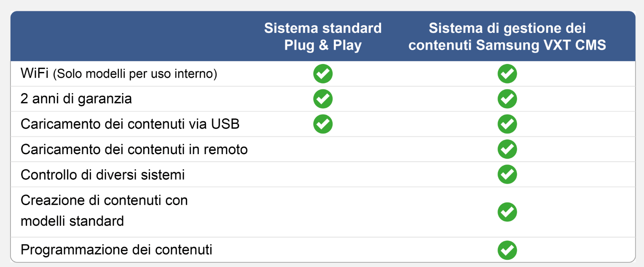Viewport: 644px width, 267px height.
Task: Click the '(Solo modelli per uso interno)' note
Action: 135,75
